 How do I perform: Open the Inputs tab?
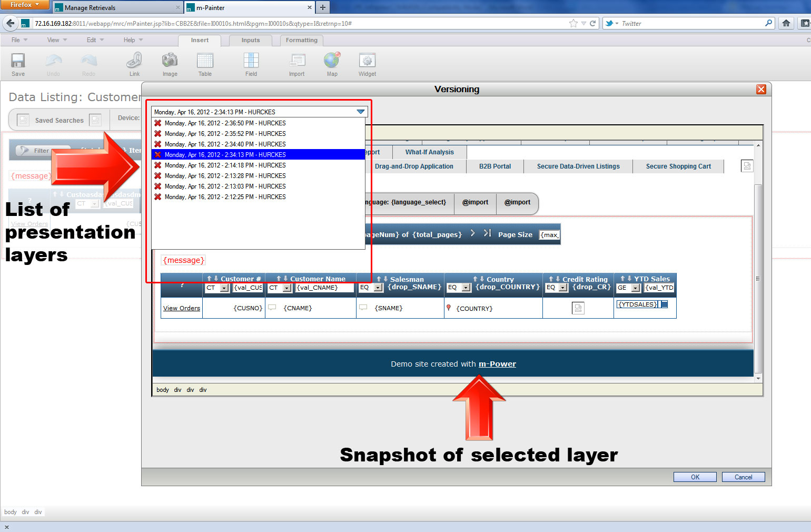[x=251, y=40]
